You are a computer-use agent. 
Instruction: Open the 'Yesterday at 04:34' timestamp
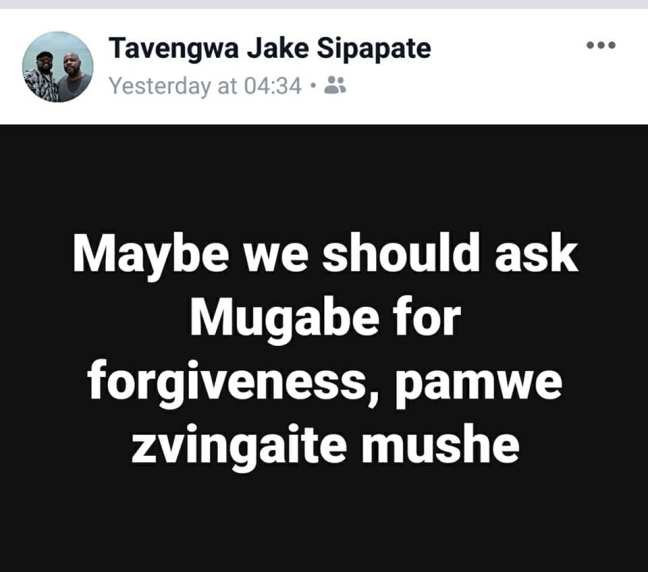click(205, 86)
